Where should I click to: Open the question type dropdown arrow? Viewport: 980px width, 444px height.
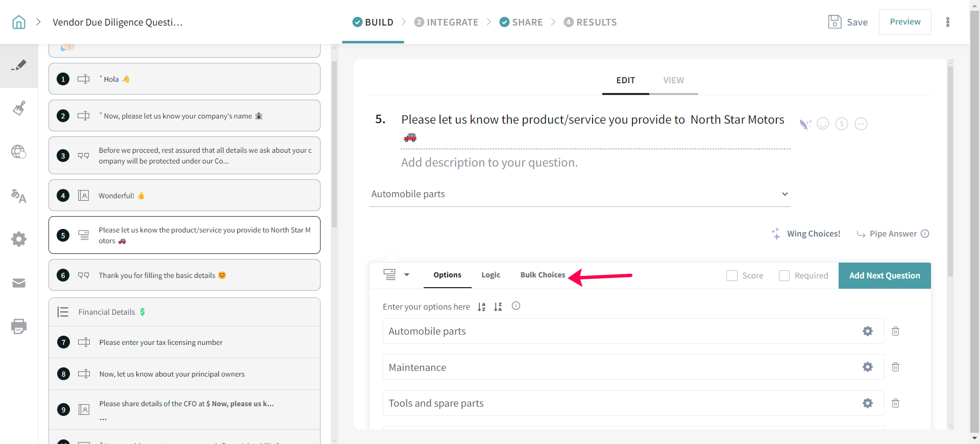[x=407, y=275]
